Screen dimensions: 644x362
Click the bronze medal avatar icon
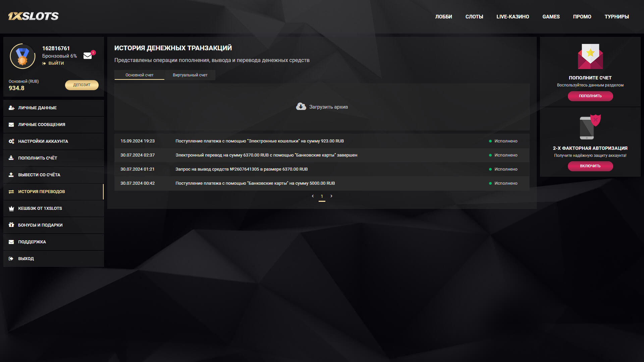click(22, 56)
